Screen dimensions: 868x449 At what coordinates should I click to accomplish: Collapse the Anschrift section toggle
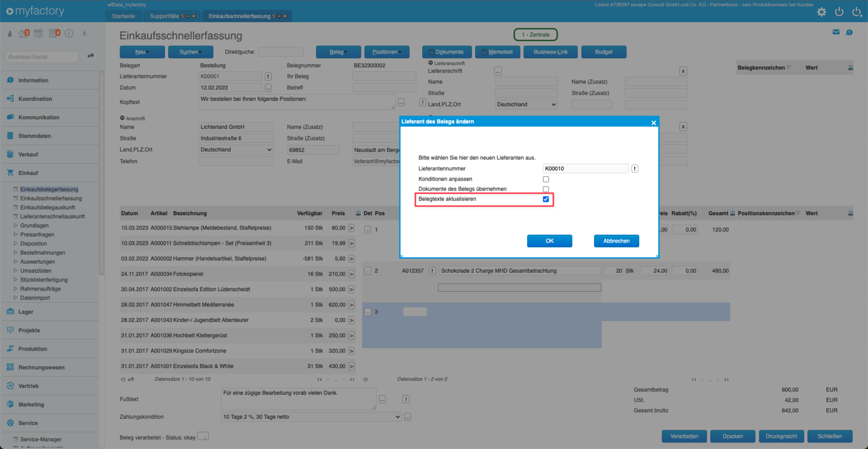[x=122, y=118]
